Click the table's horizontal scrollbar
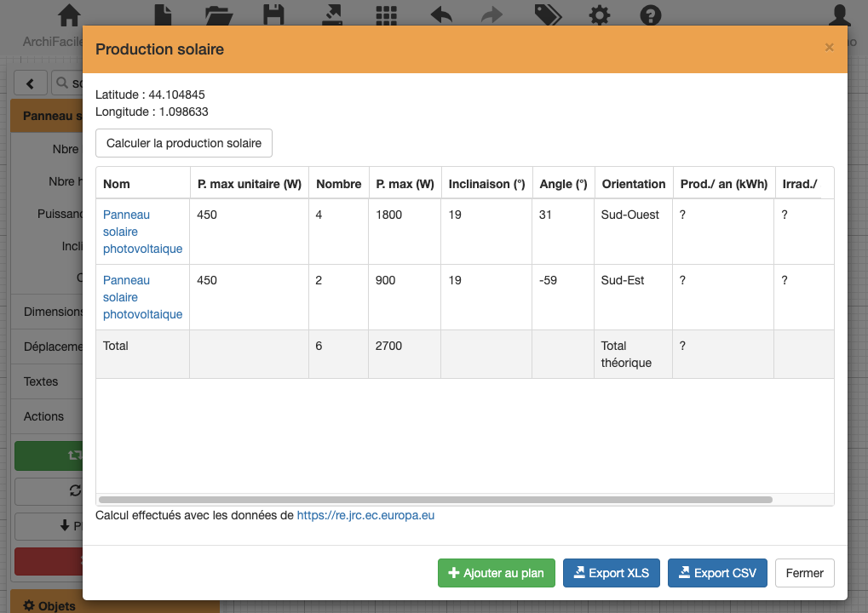Image resolution: width=868 pixels, height=613 pixels. [434, 500]
